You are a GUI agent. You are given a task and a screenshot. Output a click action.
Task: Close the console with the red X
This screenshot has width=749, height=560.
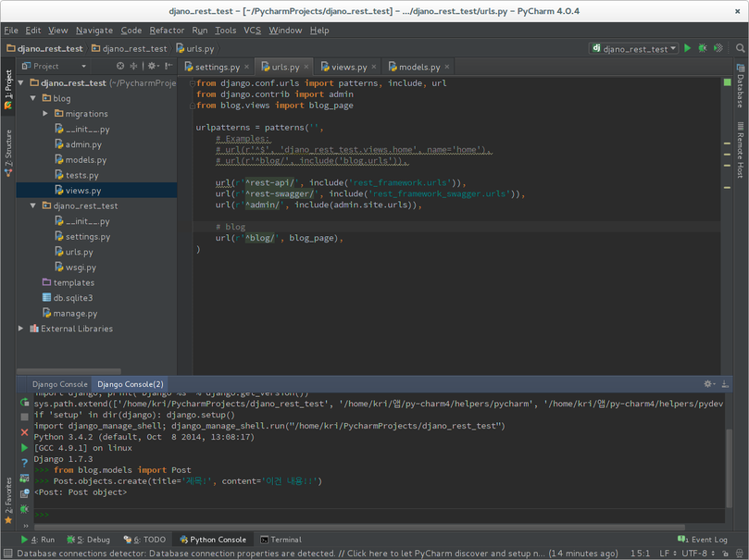[24, 432]
